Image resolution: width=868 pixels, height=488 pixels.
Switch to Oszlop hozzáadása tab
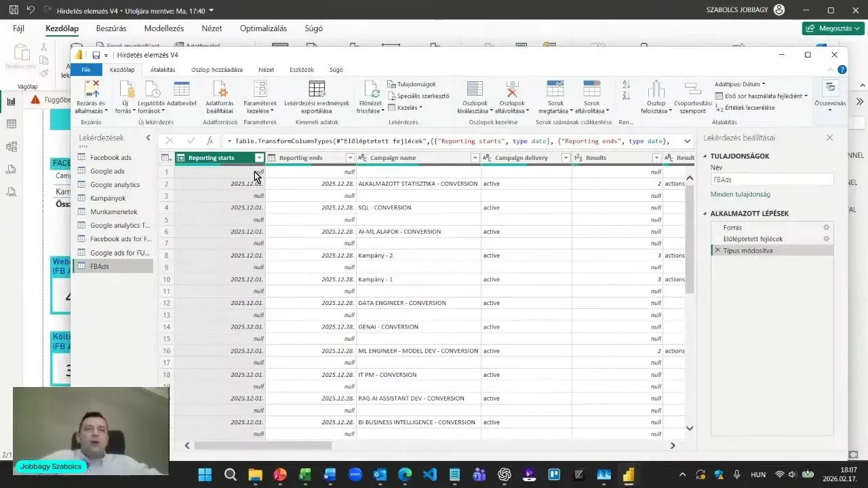point(217,70)
